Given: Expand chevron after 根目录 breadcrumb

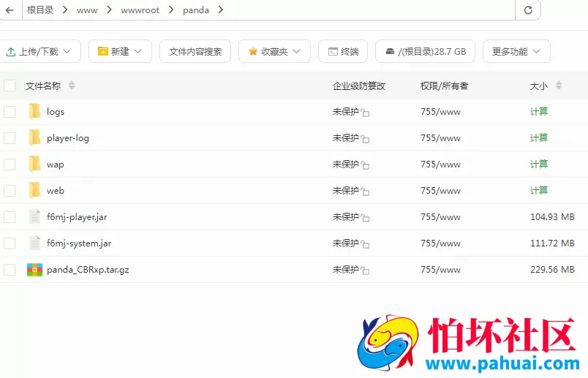Looking at the screenshot, I should click(65, 10).
